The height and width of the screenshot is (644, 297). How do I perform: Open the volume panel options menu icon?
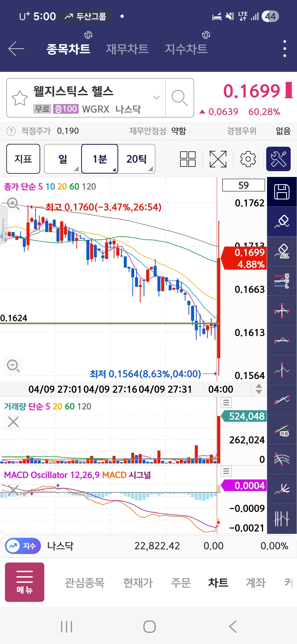[x=226, y=403]
